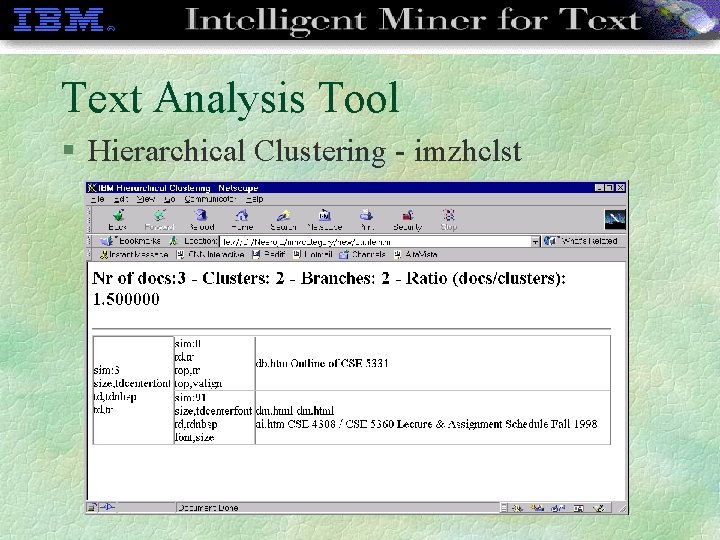Screen dimensions: 720x540
Task: Open the Go menu
Action: point(169,199)
